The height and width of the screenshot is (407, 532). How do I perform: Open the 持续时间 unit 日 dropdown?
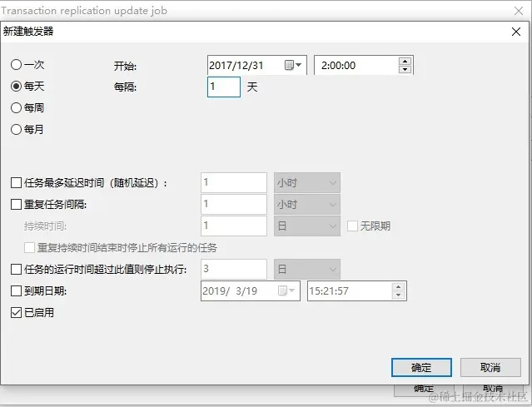[307, 226]
